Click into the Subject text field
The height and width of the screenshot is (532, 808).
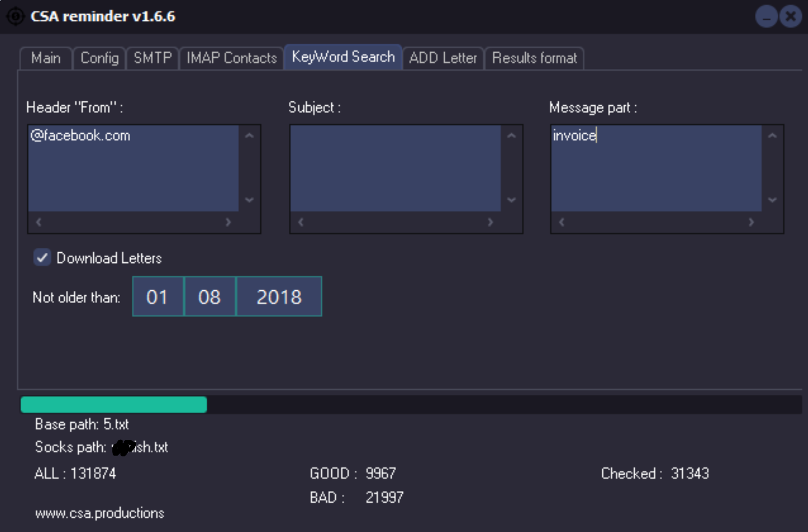click(395, 168)
